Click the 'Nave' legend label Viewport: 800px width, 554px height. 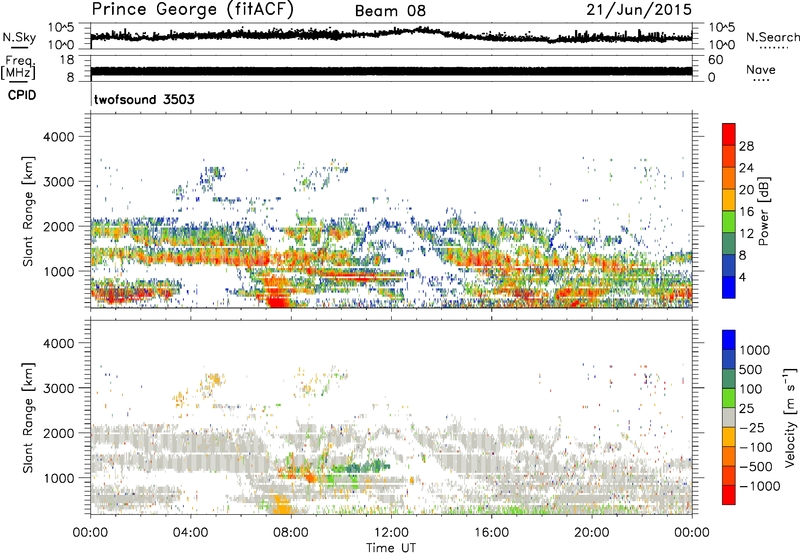click(x=760, y=69)
